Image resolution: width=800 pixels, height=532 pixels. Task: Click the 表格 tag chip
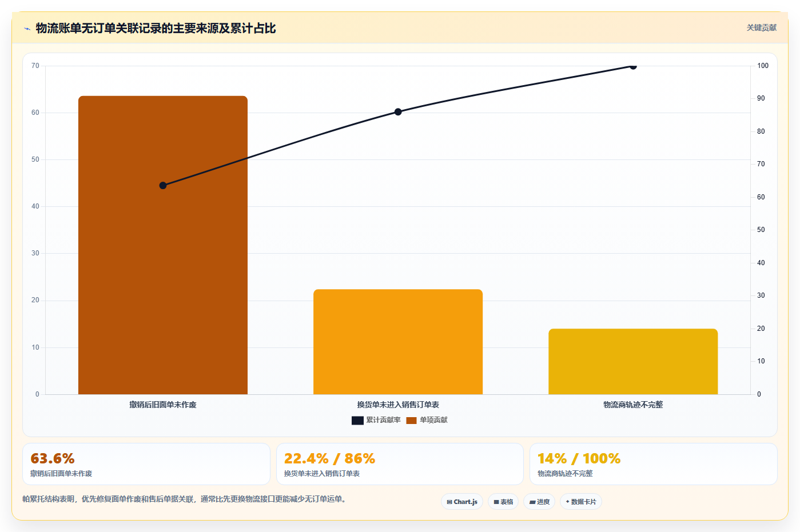503,502
